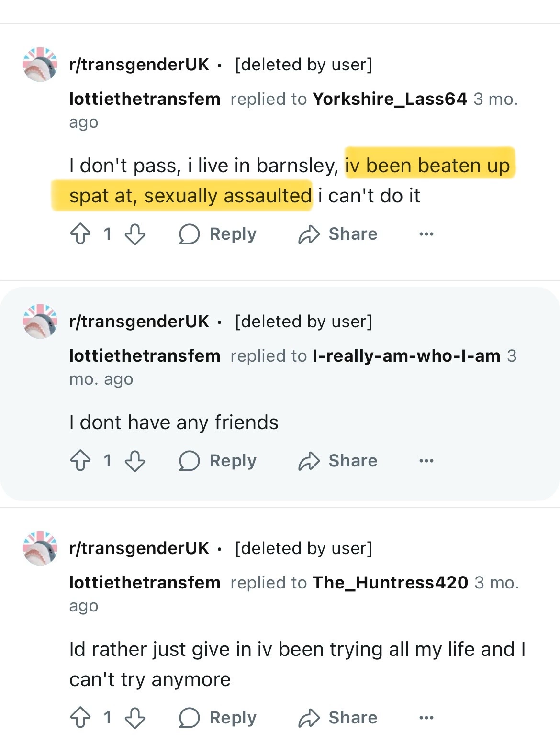Share the "I dont have any friends" comment

tap(338, 461)
